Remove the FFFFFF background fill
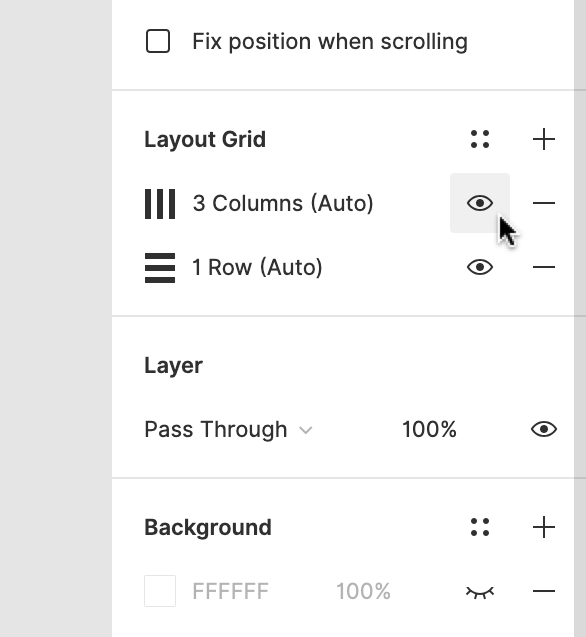 coord(544,591)
